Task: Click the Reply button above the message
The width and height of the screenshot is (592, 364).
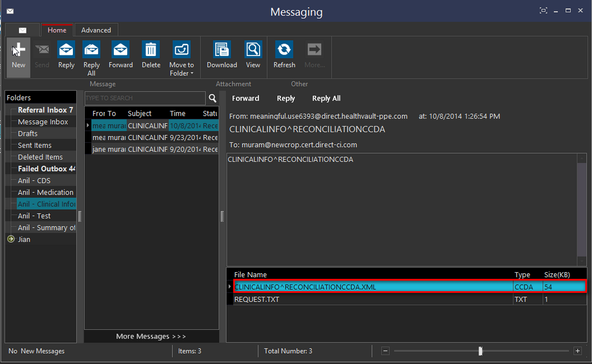Action: (286, 98)
